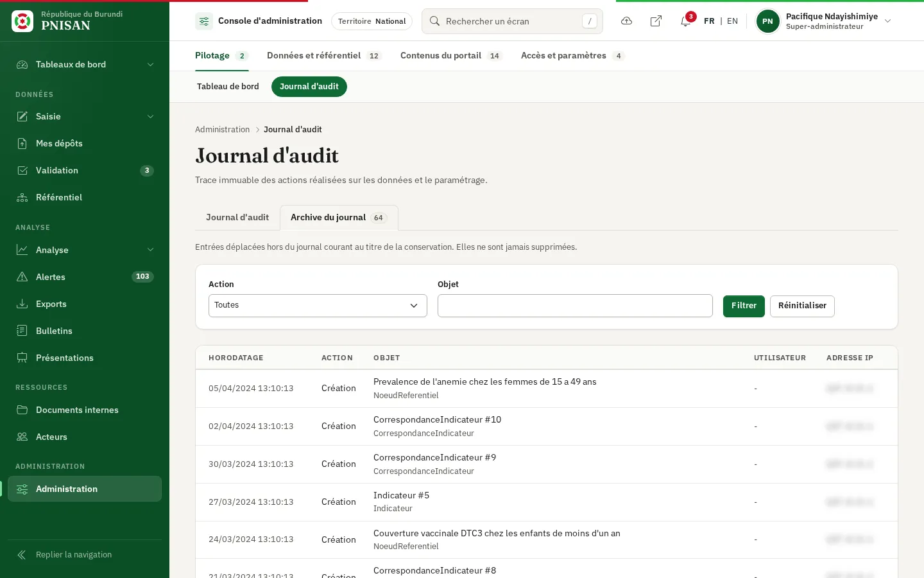Select the Archive du journal tab
The height and width of the screenshot is (578, 924).
(x=339, y=218)
